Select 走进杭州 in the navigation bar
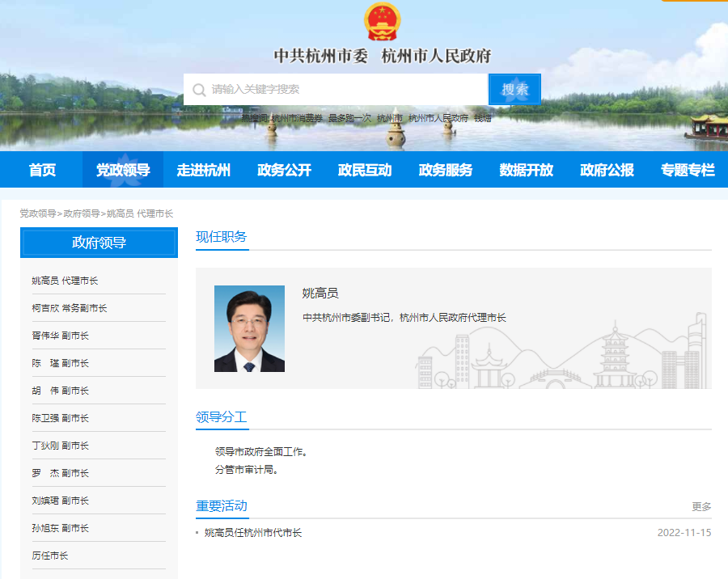The height and width of the screenshot is (579, 728). coord(204,170)
